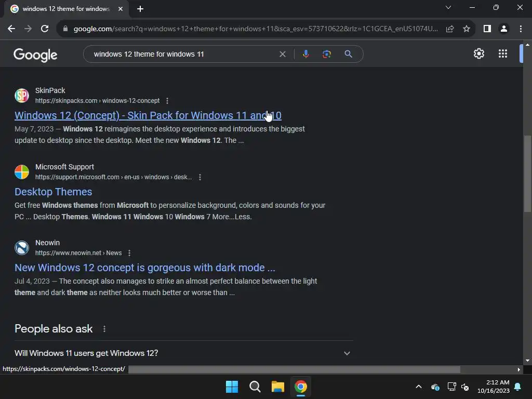532x399 pixels.
Task: Open the Chrome side panel
Action: coord(487,29)
